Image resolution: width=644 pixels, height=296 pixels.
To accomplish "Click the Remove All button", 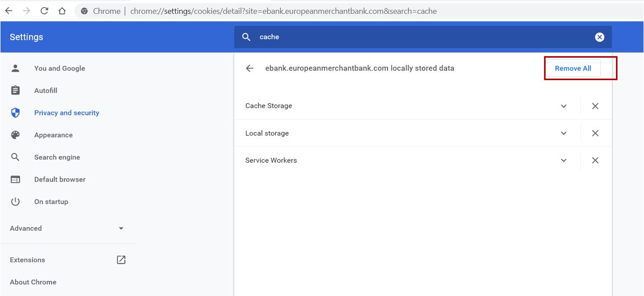I will [x=573, y=68].
